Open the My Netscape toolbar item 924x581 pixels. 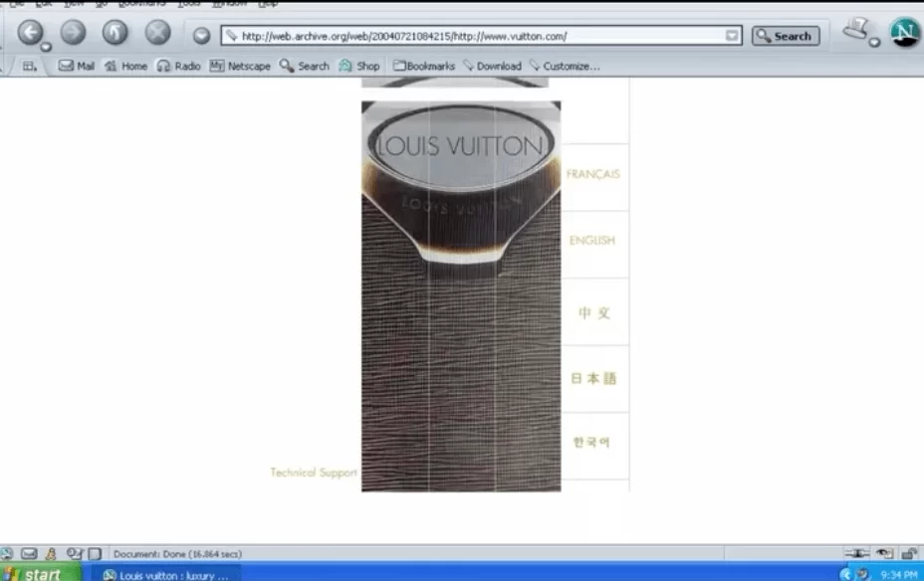click(x=240, y=66)
